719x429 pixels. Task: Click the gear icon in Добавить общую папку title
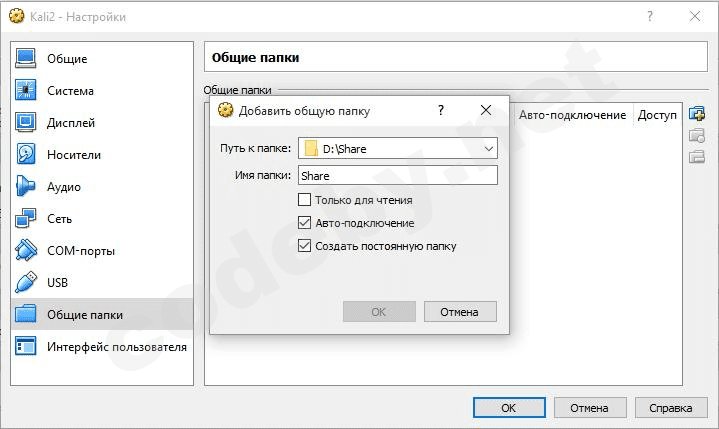225,110
